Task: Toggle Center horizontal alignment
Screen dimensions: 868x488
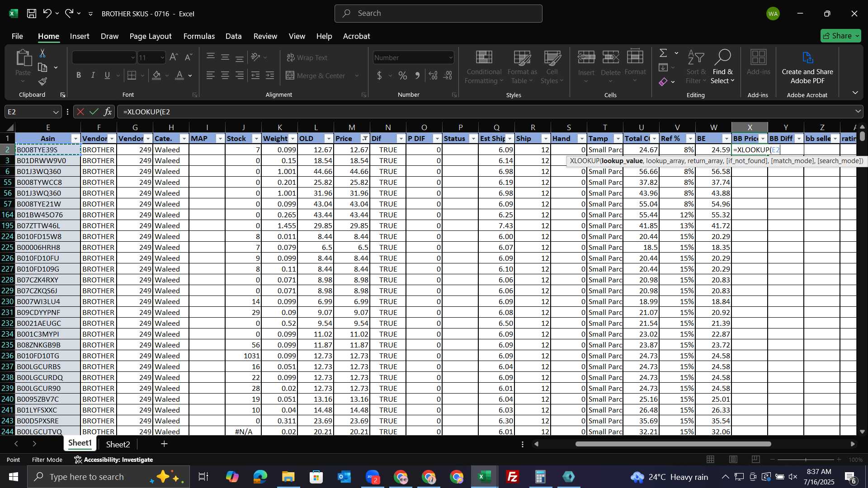Action: pyautogui.click(x=225, y=75)
